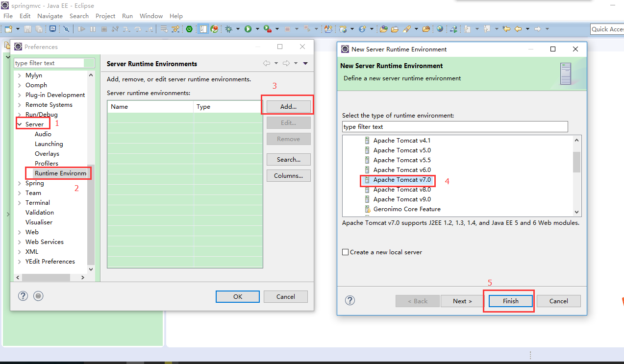Screen dimensions: 624x364
Task: Open the Debug icon dropdown arrow
Action: coord(238,29)
